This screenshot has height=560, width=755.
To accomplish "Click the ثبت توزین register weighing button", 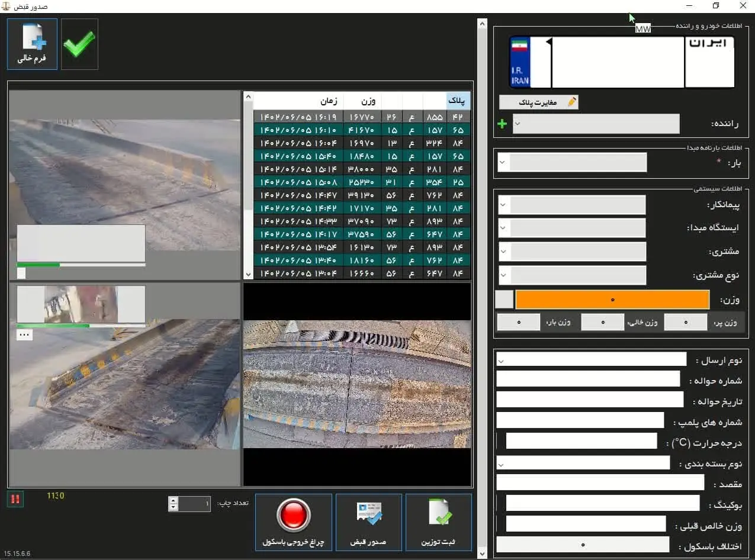I will 438,522.
